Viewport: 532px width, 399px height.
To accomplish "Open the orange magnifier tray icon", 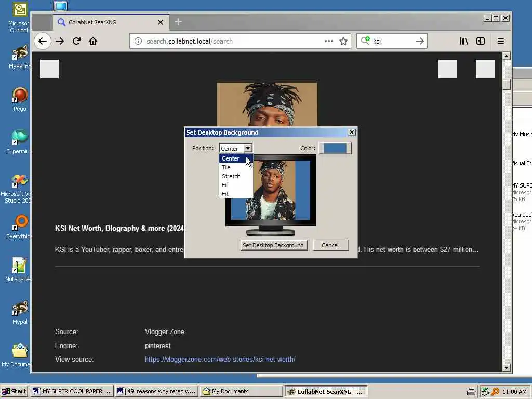I will [495, 392].
